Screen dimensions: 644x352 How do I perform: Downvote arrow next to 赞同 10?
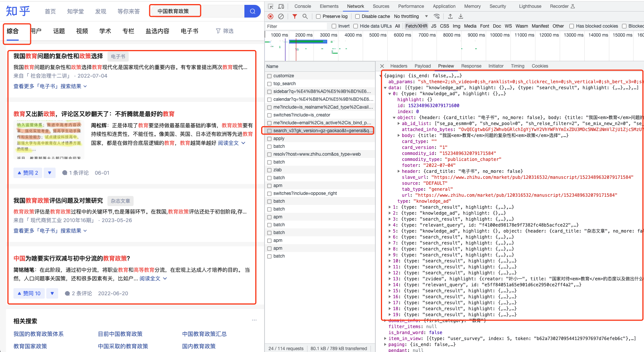click(x=52, y=293)
